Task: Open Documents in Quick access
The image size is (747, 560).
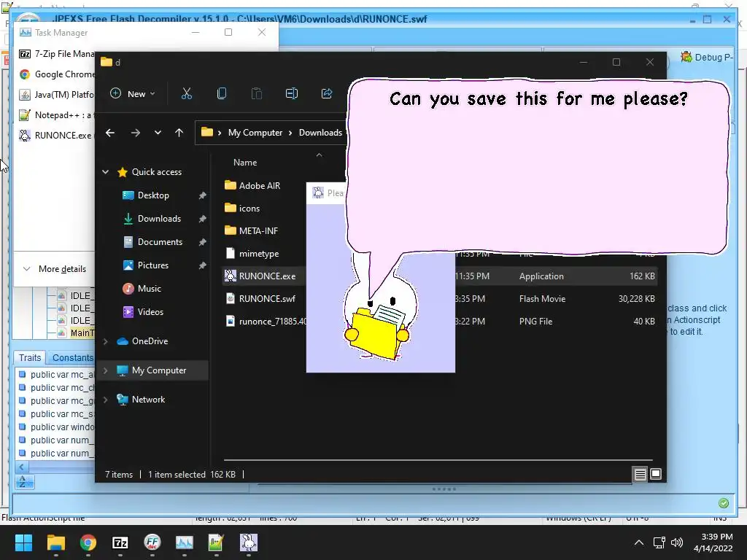Action: pos(160,242)
